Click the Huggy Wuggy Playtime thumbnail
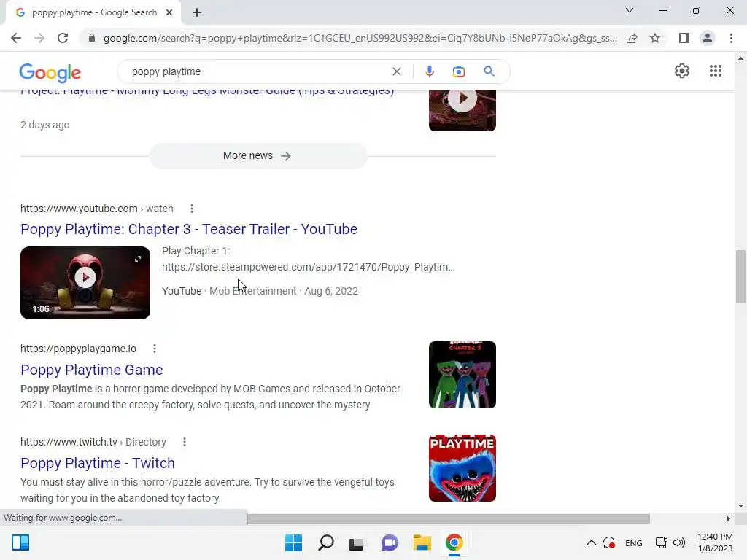The width and height of the screenshot is (747, 560). [x=462, y=468]
